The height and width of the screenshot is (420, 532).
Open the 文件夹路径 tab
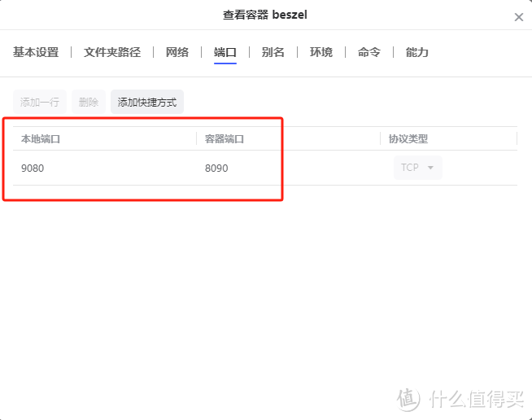coord(112,52)
